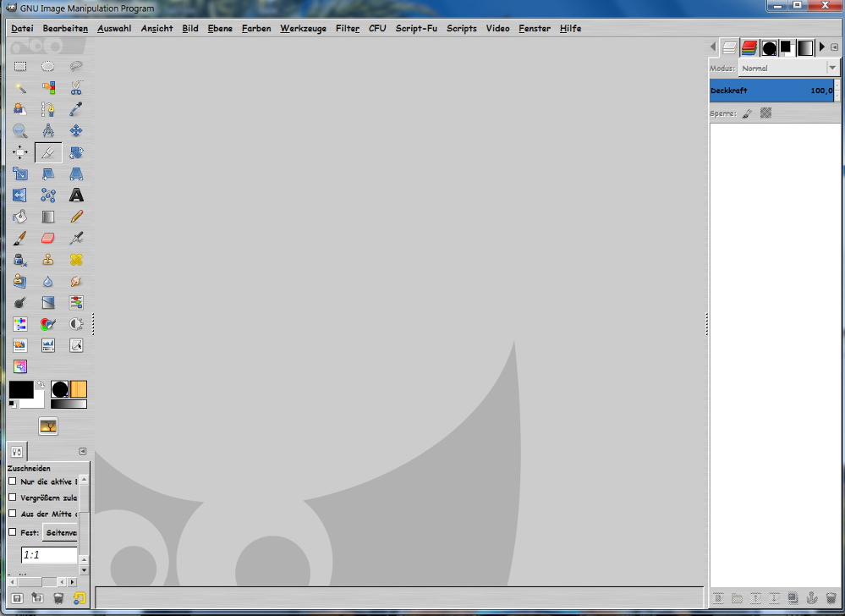Select the Smudge finger tool
Viewport: 845px width, 616px height.
[x=76, y=281]
